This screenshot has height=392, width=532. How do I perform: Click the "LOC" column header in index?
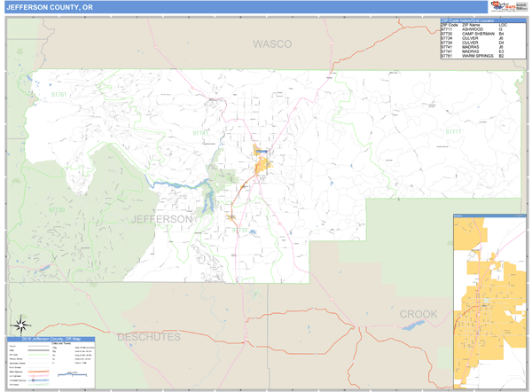503,25
